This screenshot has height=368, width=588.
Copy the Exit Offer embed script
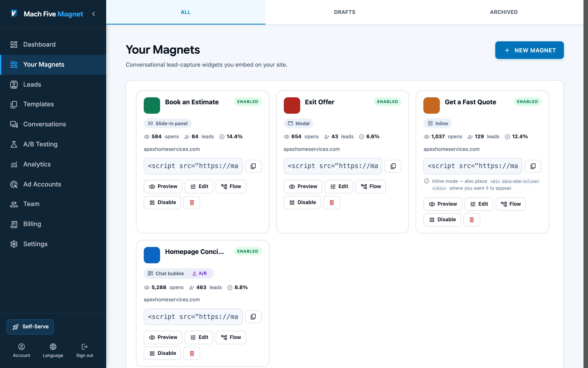click(x=393, y=166)
